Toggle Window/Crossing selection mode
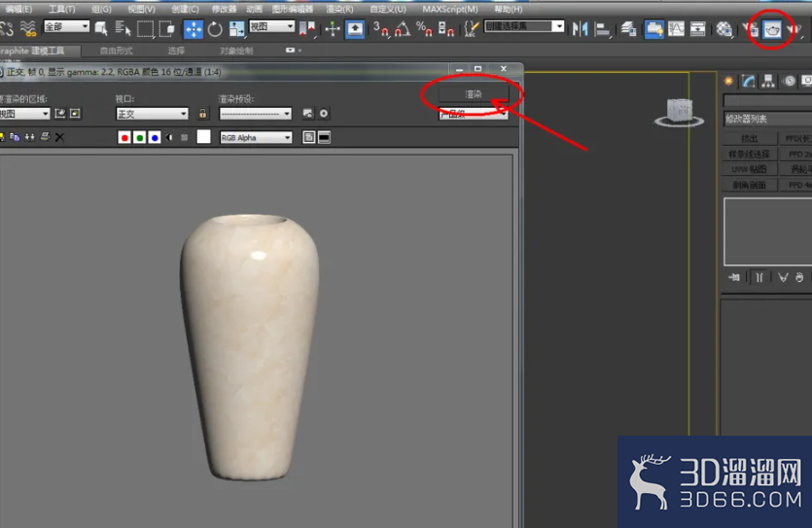Screen dimensions: 812x528 coord(166,29)
